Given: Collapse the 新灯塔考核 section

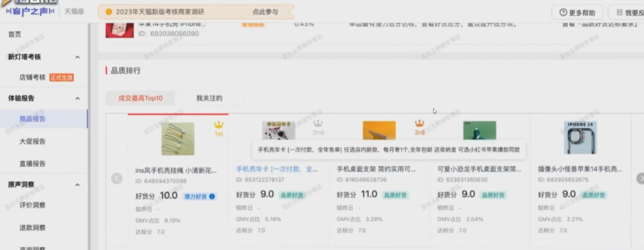Looking at the screenshot, I should 77,57.
